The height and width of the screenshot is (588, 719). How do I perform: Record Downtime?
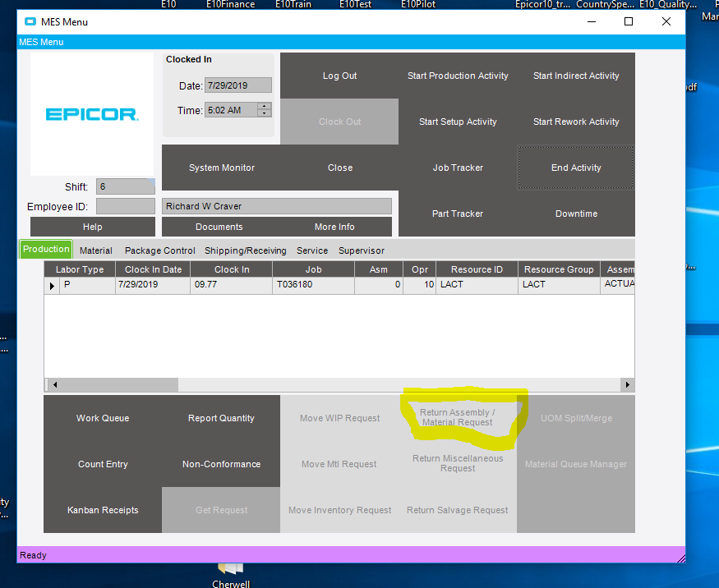576,214
